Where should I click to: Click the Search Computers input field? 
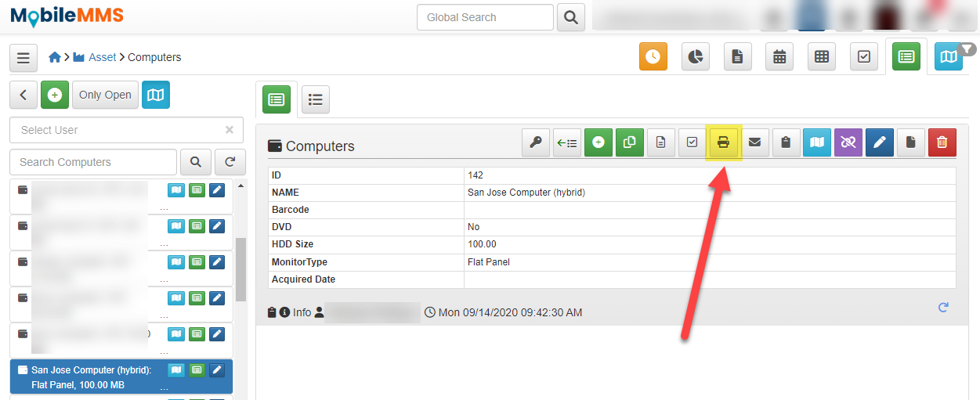tap(92, 162)
